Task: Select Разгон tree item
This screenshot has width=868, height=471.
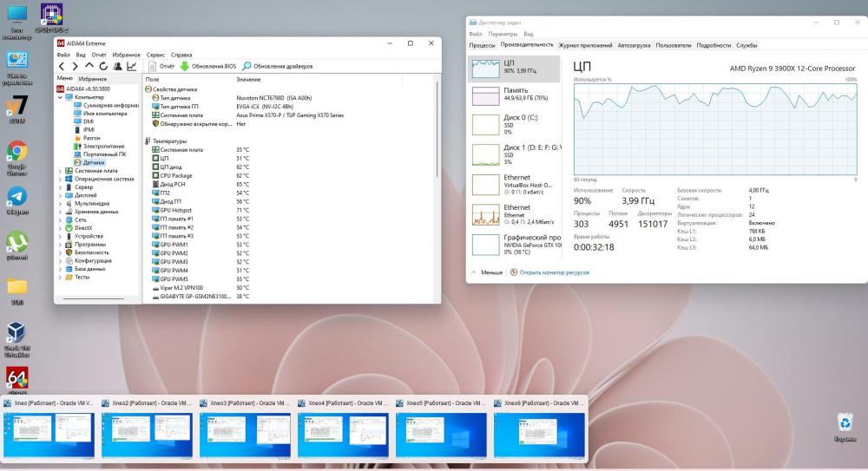Action: point(91,138)
